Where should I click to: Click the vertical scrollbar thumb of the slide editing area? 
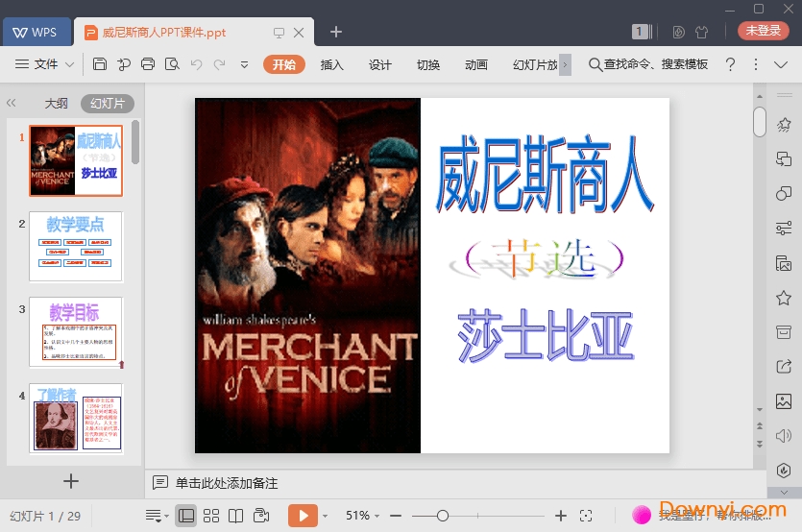[760, 122]
